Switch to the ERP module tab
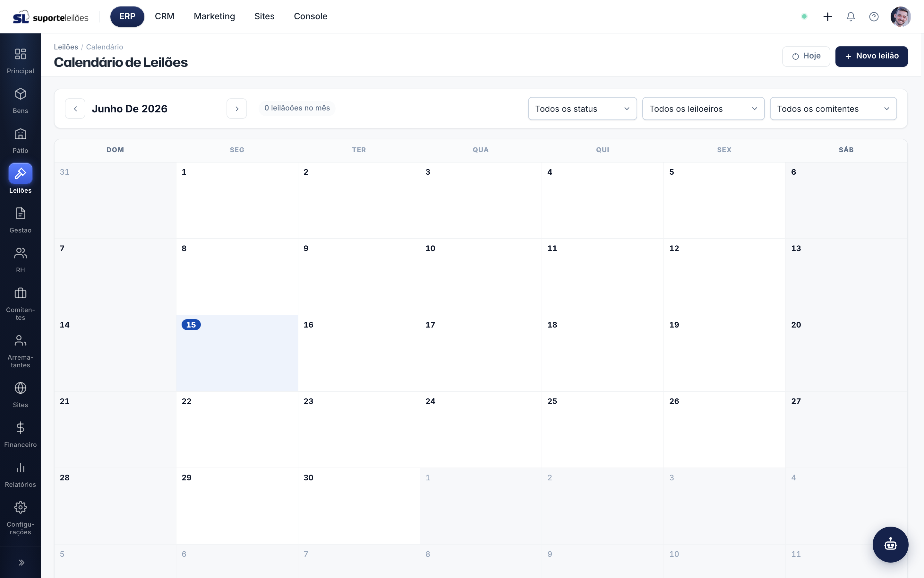The width and height of the screenshot is (924, 578). click(x=127, y=16)
